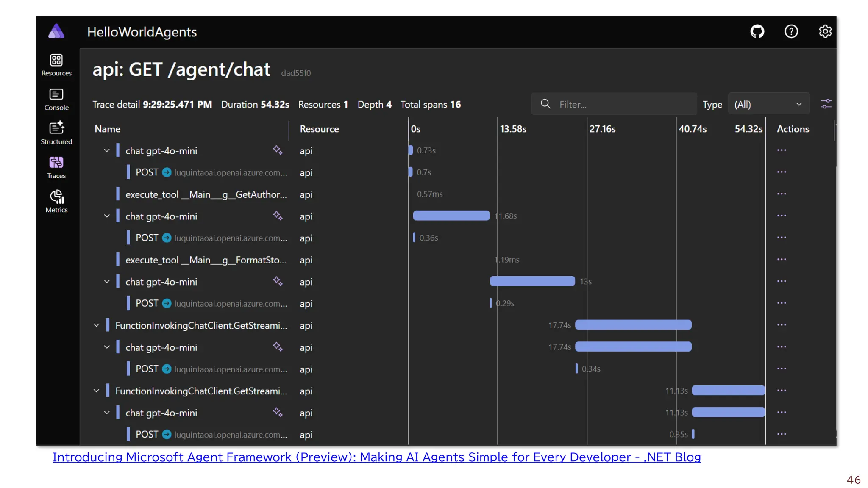Open the GitHub repository icon
This screenshot has height=488, width=868.
pyautogui.click(x=757, y=31)
